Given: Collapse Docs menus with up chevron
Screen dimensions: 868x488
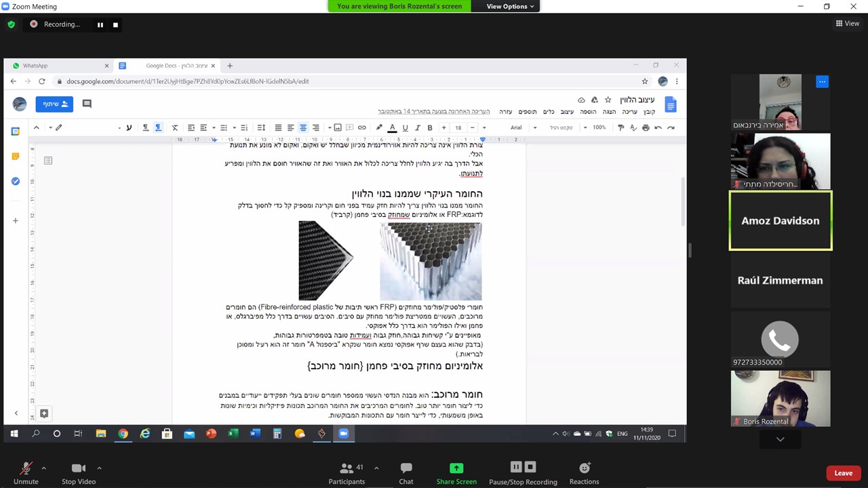Looking at the screenshot, I should [37, 127].
